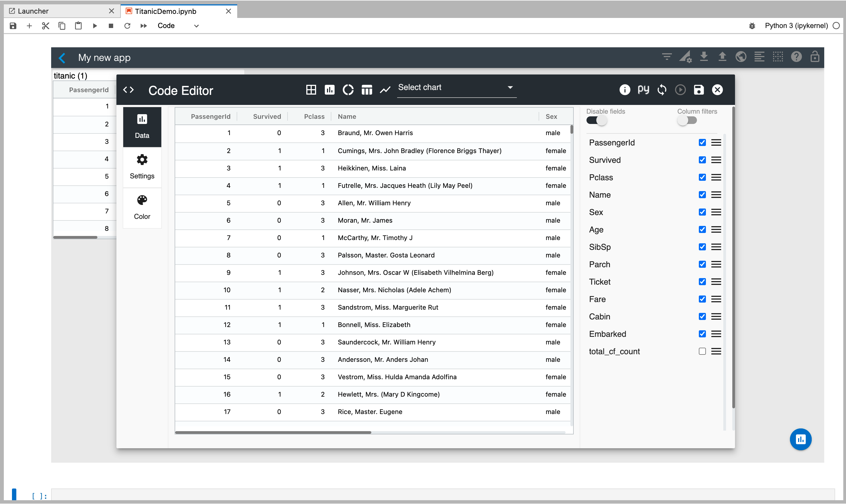Click the refresh sync icon in Code Editor
The height and width of the screenshot is (504, 846).
coord(662,90)
